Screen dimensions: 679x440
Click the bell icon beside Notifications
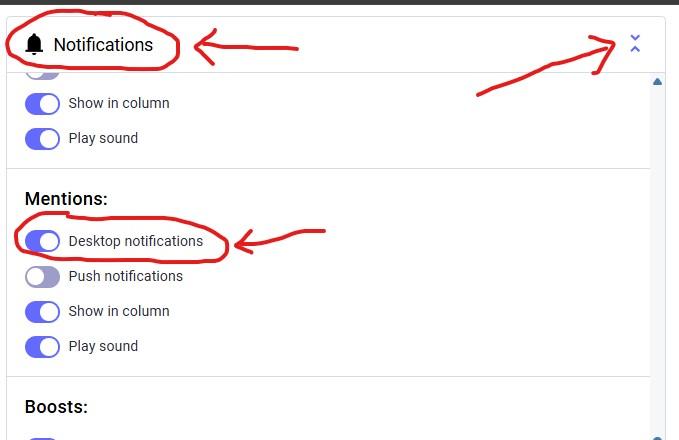pyautogui.click(x=35, y=45)
